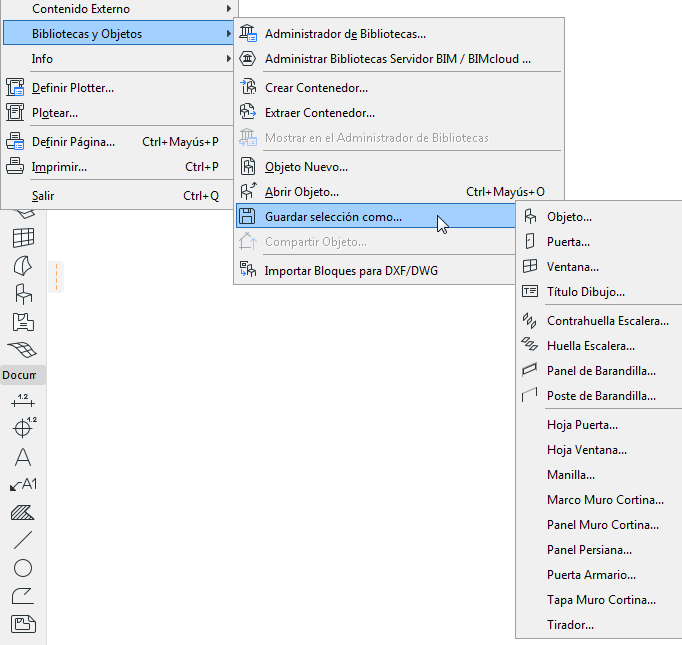Viewport: 682px width, 645px height.
Task: Select the Object chair tool icon
Action: [x=23, y=294]
